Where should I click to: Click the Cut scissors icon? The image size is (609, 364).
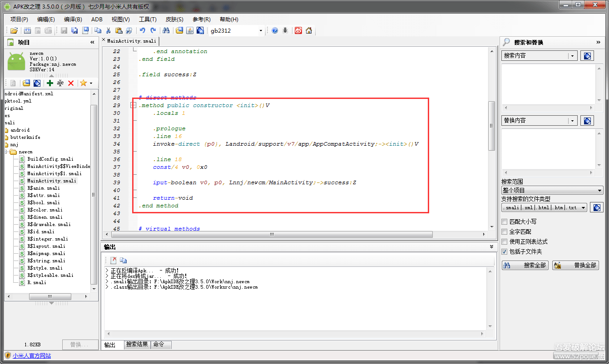pos(108,30)
